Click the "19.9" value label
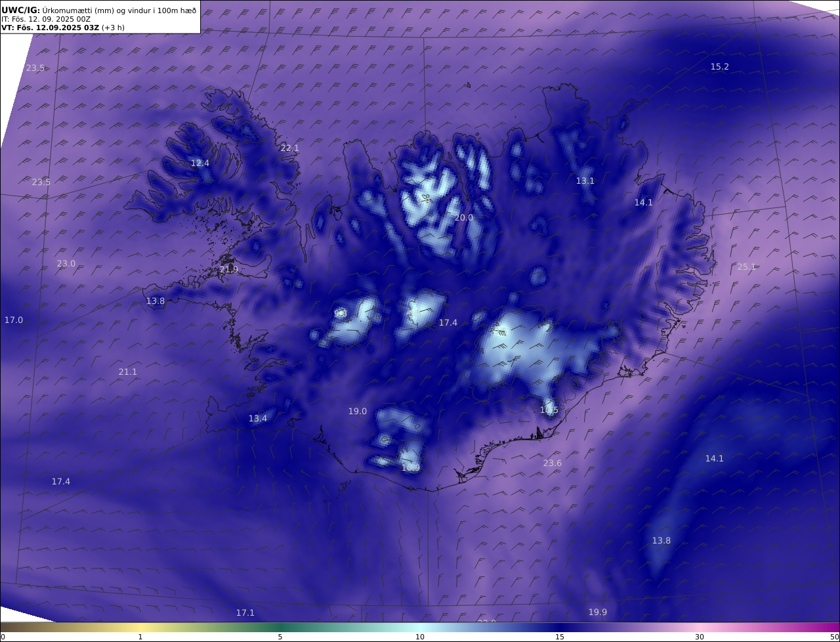The height and width of the screenshot is (642, 840). 598,612
